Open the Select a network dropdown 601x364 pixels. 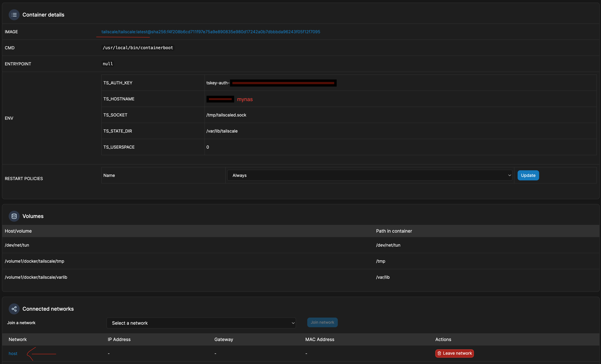click(201, 323)
